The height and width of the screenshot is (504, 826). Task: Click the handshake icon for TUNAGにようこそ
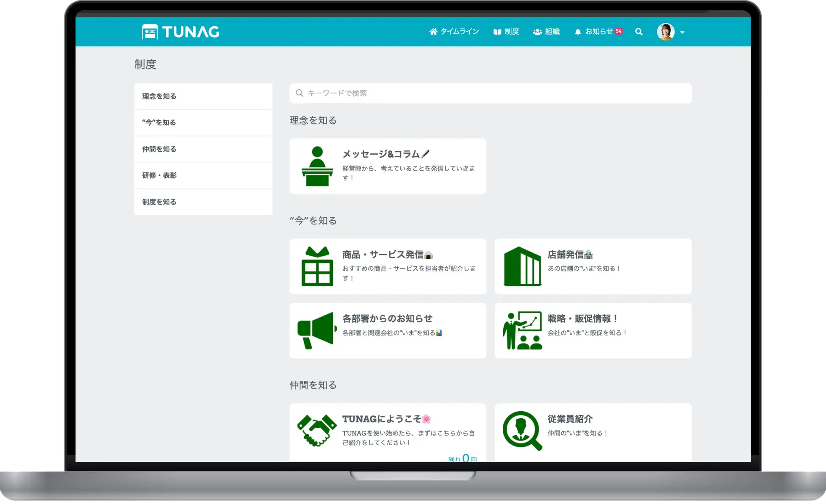pyautogui.click(x=317, y=431)
